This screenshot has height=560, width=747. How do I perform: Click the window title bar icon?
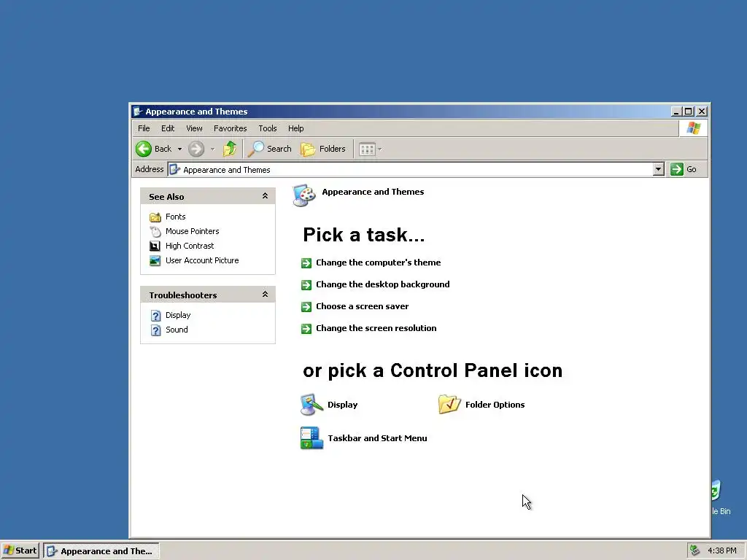coord(138,112)
